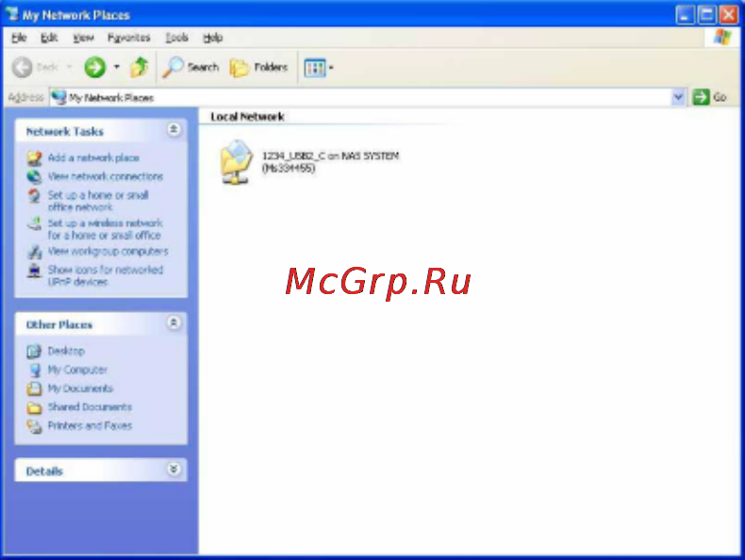Click Show icons for networked UPnP devices
745x560 pixels.
coord(105,275)
